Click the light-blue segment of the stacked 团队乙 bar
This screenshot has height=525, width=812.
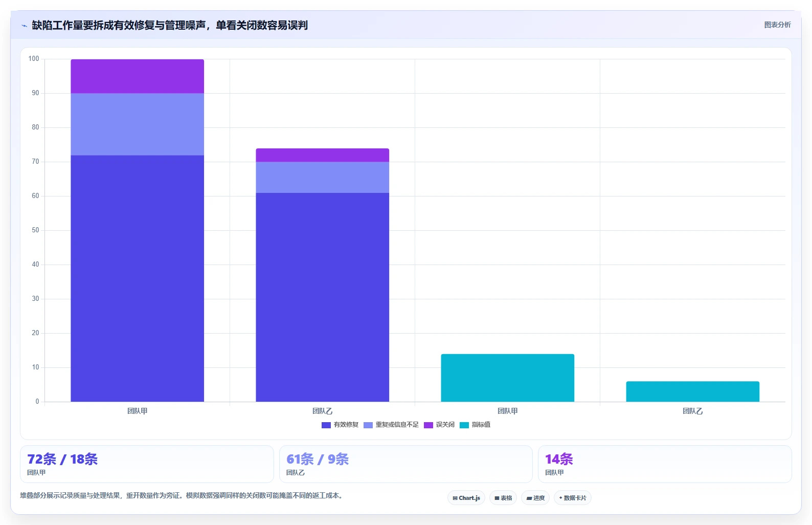[323, 178]
